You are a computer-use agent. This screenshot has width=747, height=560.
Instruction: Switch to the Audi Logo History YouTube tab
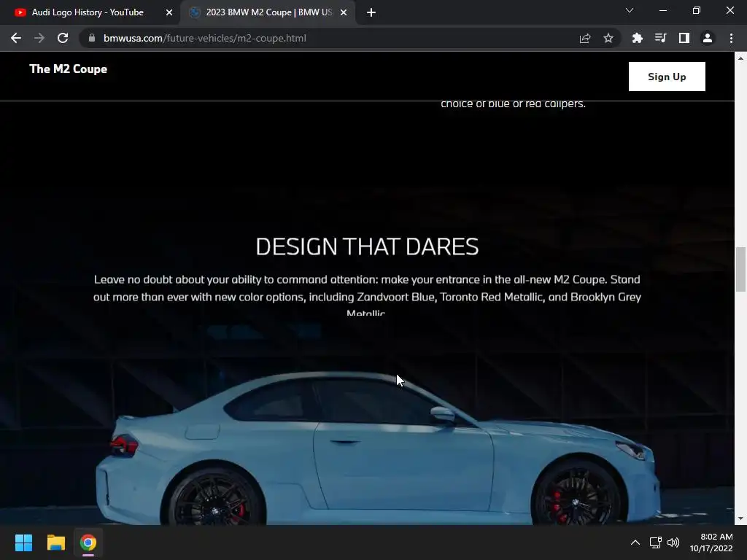88,12
